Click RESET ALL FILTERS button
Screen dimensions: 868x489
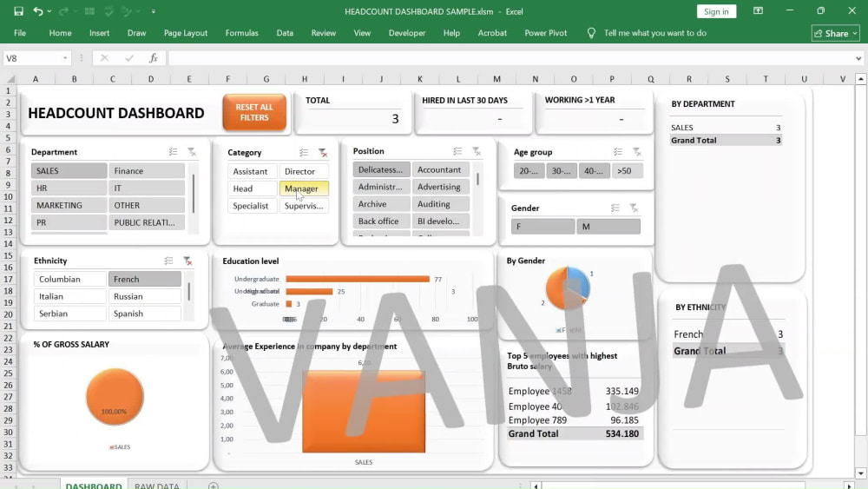click(254, 112)
